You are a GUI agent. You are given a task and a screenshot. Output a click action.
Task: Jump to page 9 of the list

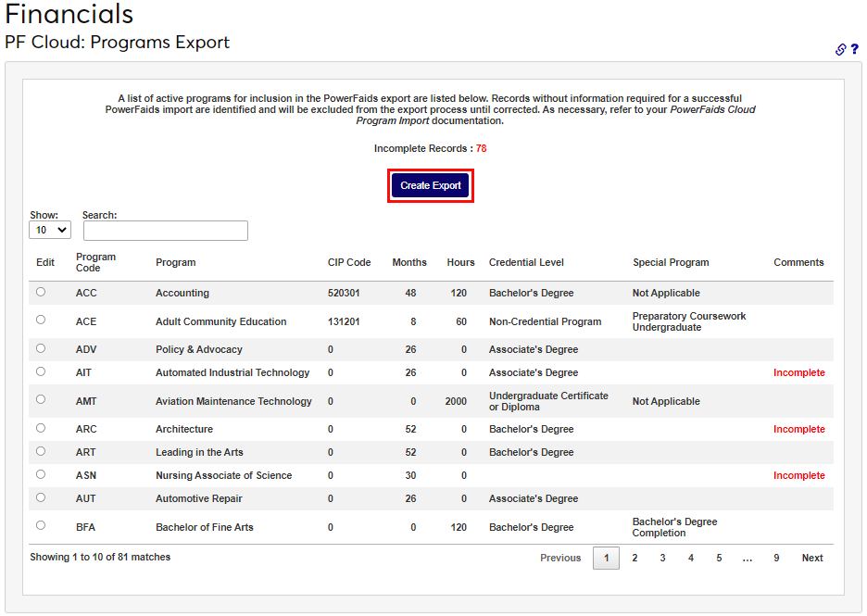[776, 558]
